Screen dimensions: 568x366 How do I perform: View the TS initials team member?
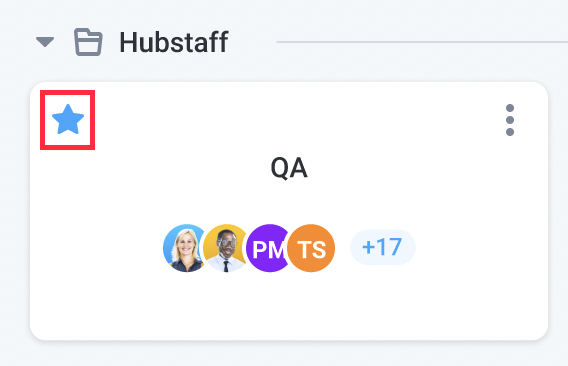pyautogui.click(x=311, y=248)
